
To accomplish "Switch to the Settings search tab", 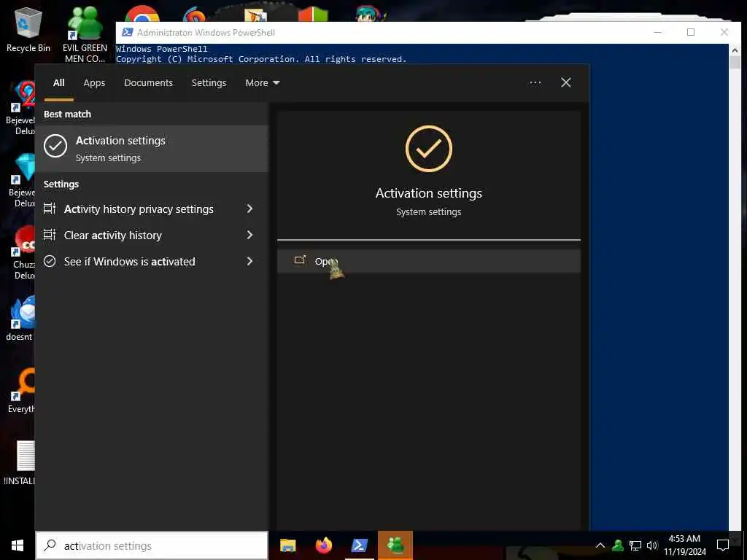I will [x=209, y=83].
